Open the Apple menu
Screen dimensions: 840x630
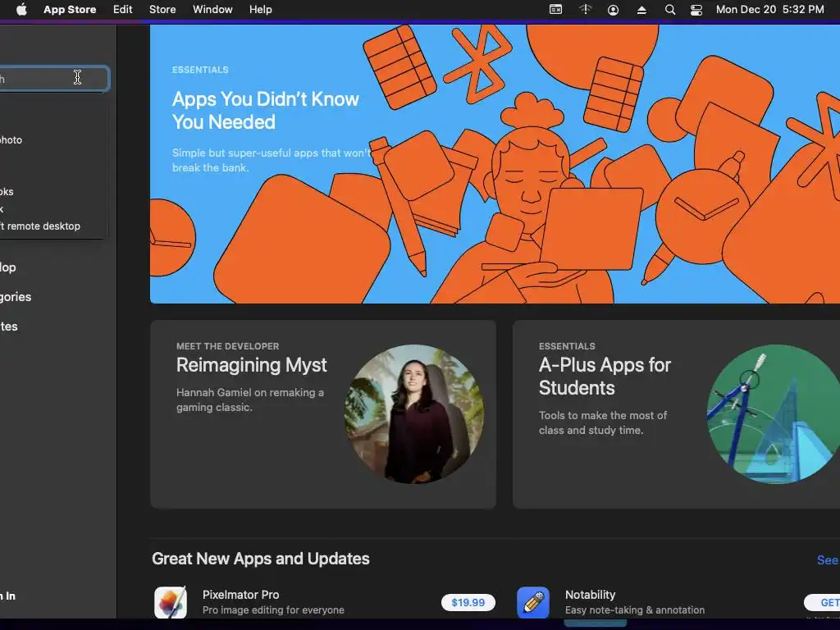tap(21, 10)
